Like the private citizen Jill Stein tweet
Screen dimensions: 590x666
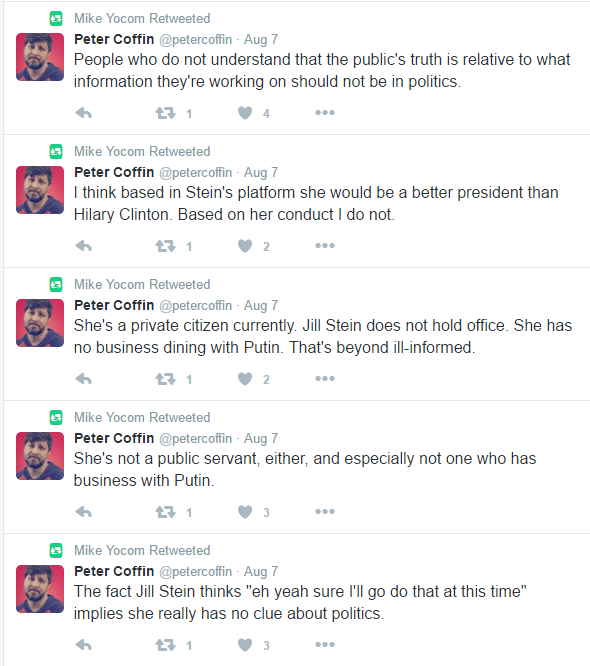point(245,379)
